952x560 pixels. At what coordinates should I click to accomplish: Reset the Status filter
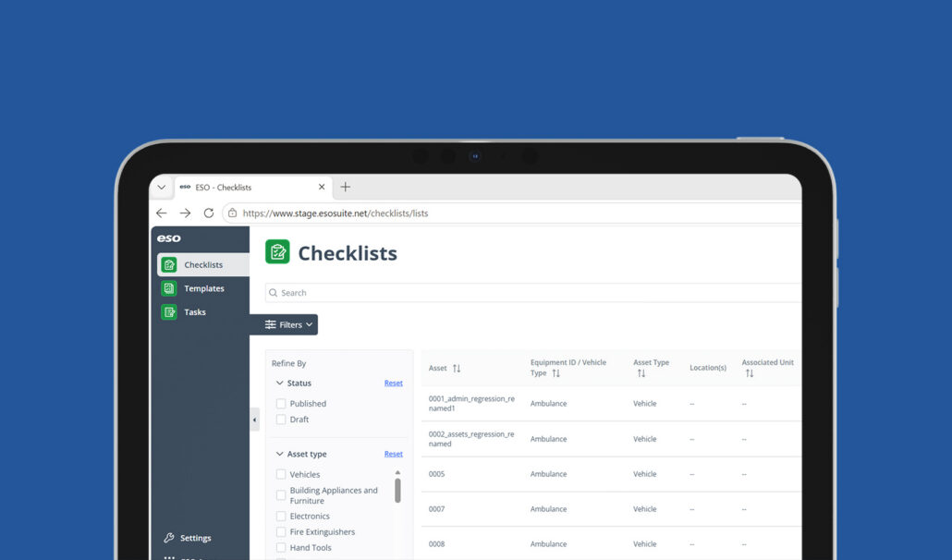click(394, 383)
